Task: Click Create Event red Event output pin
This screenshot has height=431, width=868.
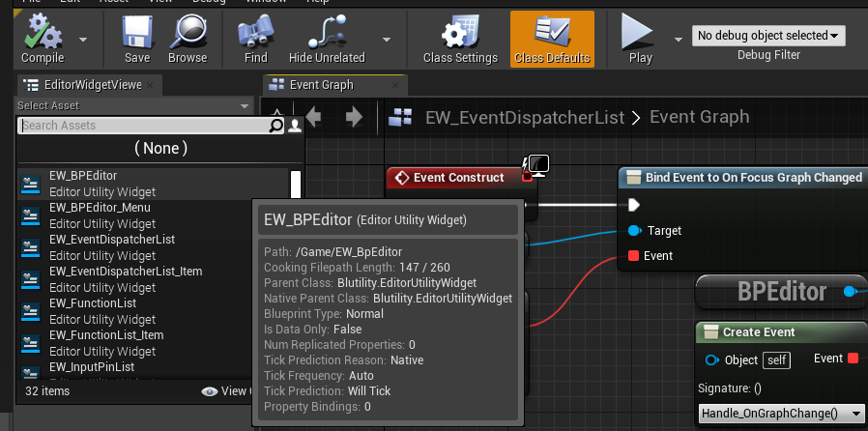Action: point(853,359)
